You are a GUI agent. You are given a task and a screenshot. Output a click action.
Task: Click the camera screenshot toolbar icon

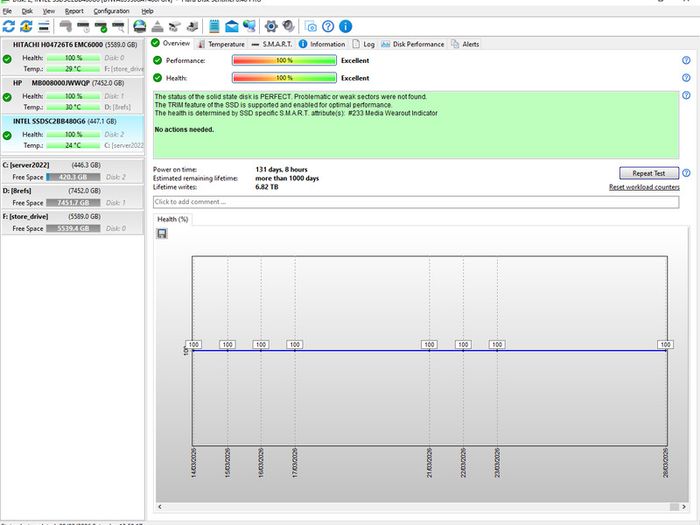coord(311,26)
